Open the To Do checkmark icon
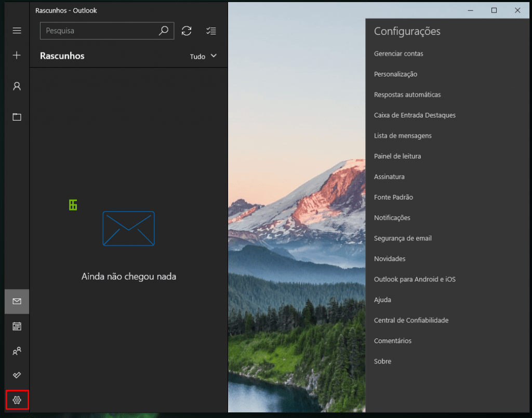532x418 pixels. 17,375
